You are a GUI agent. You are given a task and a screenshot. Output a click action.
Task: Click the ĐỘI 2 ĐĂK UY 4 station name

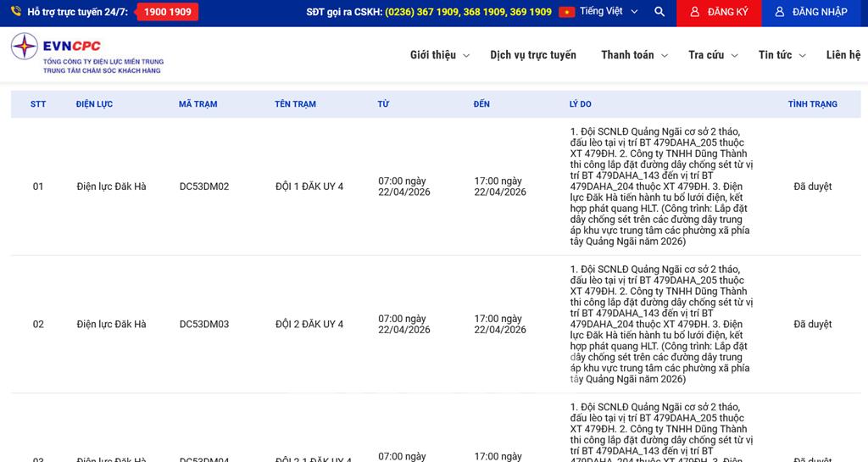pos(309,325)
